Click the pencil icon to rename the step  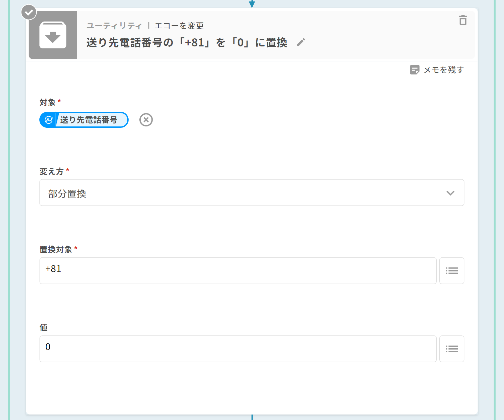point(301,42)
